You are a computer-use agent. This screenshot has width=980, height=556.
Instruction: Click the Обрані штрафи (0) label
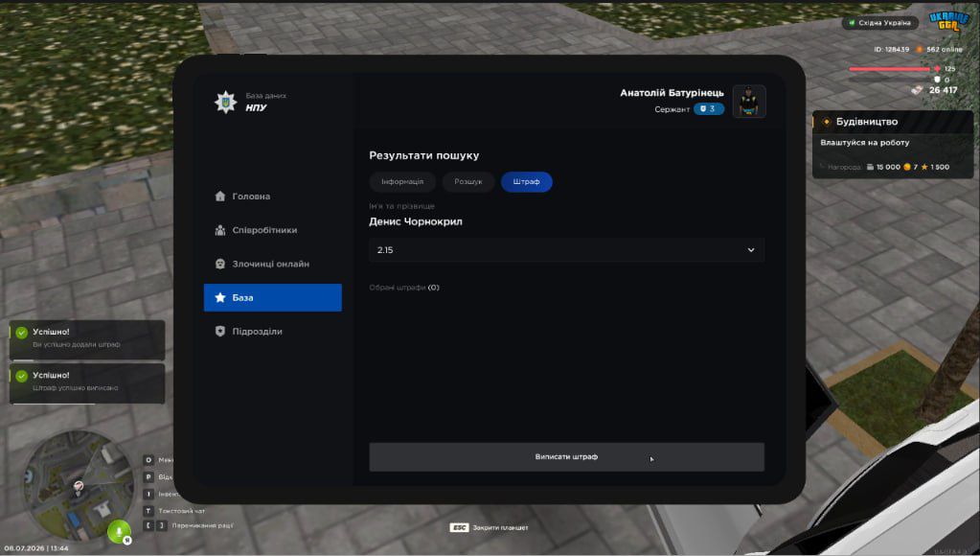404,288
